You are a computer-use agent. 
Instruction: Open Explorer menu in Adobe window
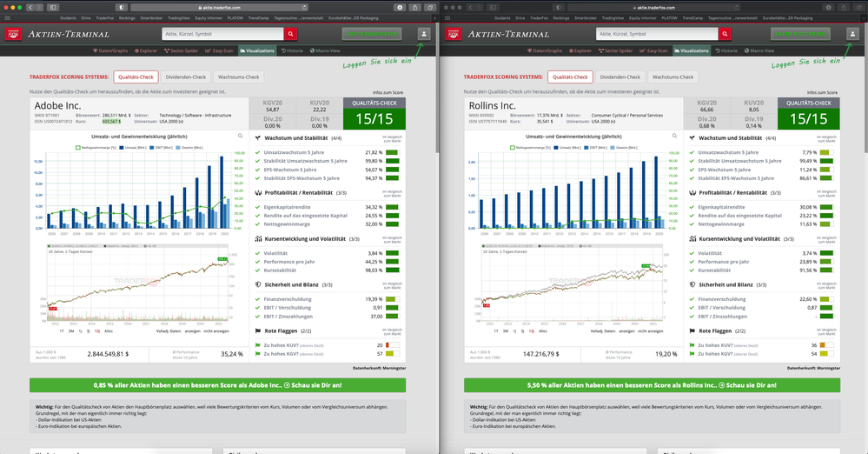(146, 50)
